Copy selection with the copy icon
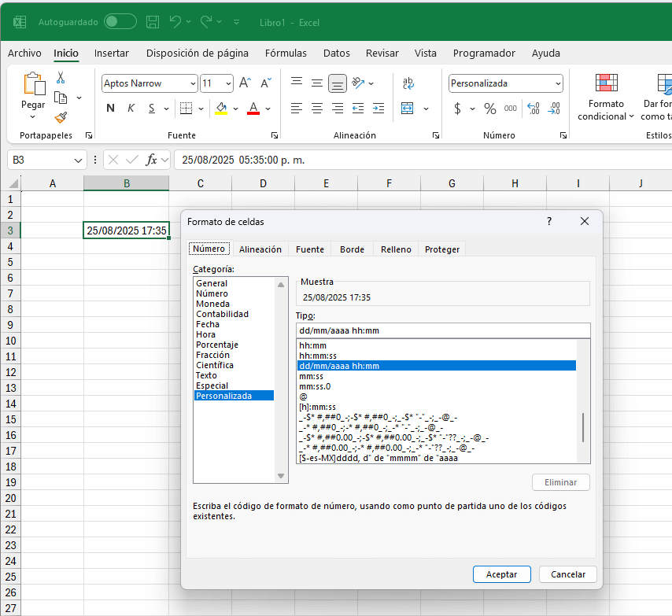Screen dimensions: 672x616 61,98
